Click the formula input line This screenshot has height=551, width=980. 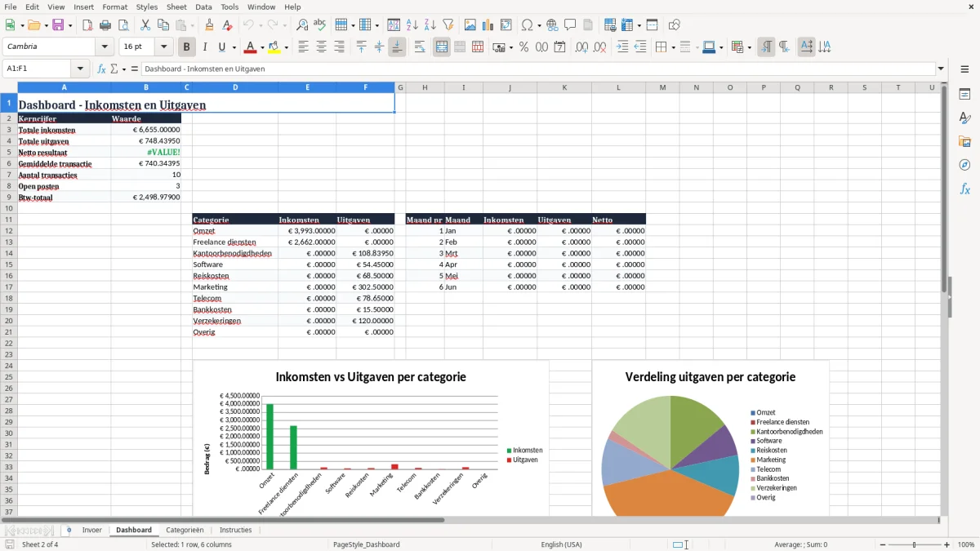(537, 69)
